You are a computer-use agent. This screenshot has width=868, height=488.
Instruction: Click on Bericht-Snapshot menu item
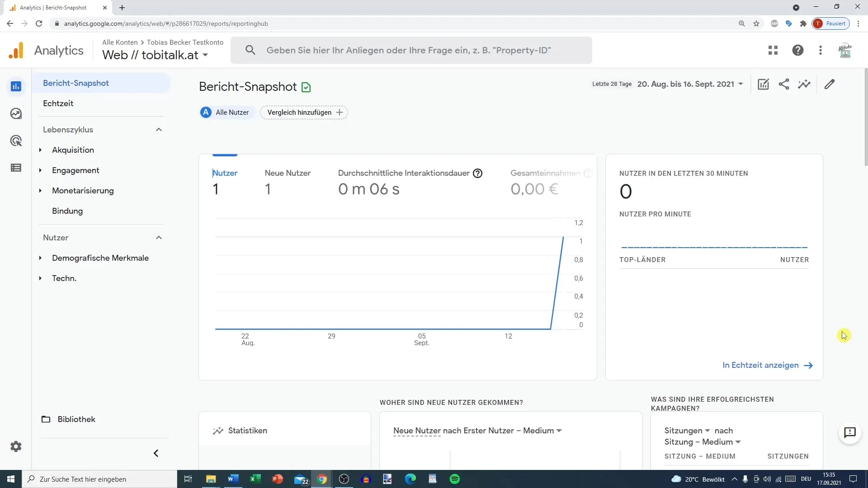click(x=75, y=83)
